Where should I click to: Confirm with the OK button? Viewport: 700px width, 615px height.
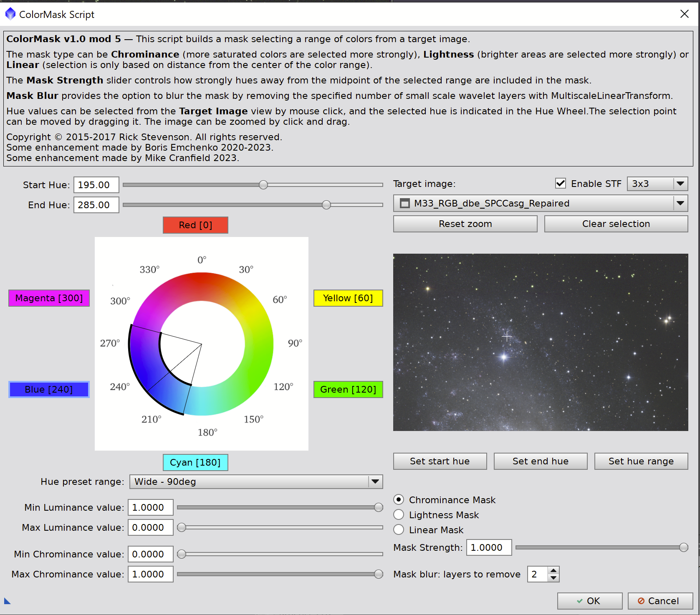[589, 601]
